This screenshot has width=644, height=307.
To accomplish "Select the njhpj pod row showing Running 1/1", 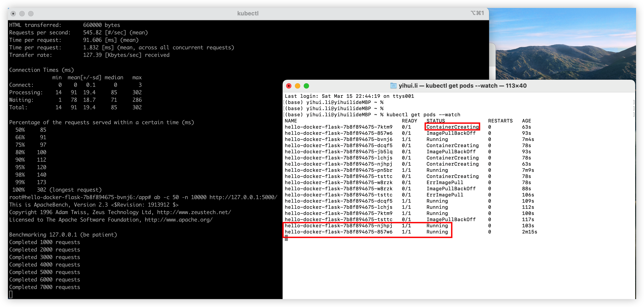I will pyautogui.click(x=339, y=226).
